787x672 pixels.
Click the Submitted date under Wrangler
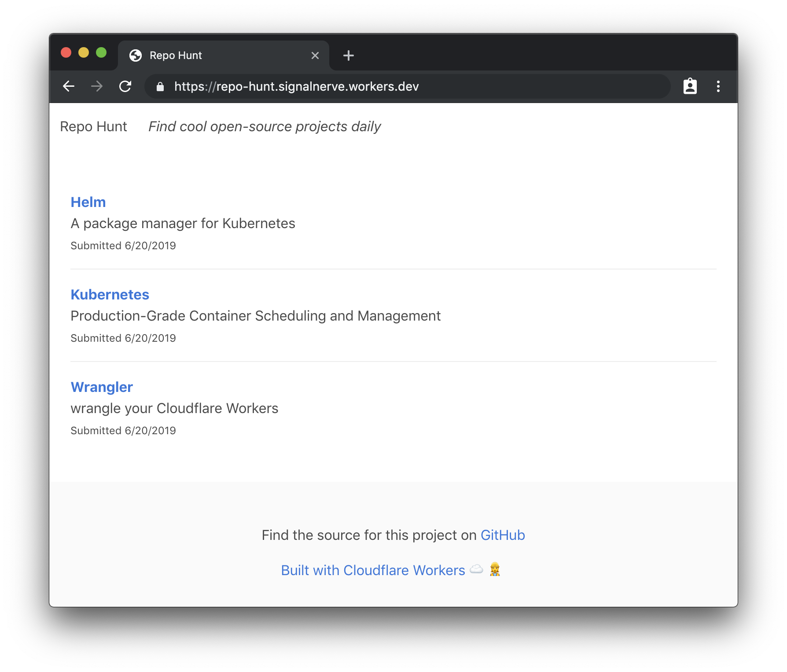click(123, 431)
